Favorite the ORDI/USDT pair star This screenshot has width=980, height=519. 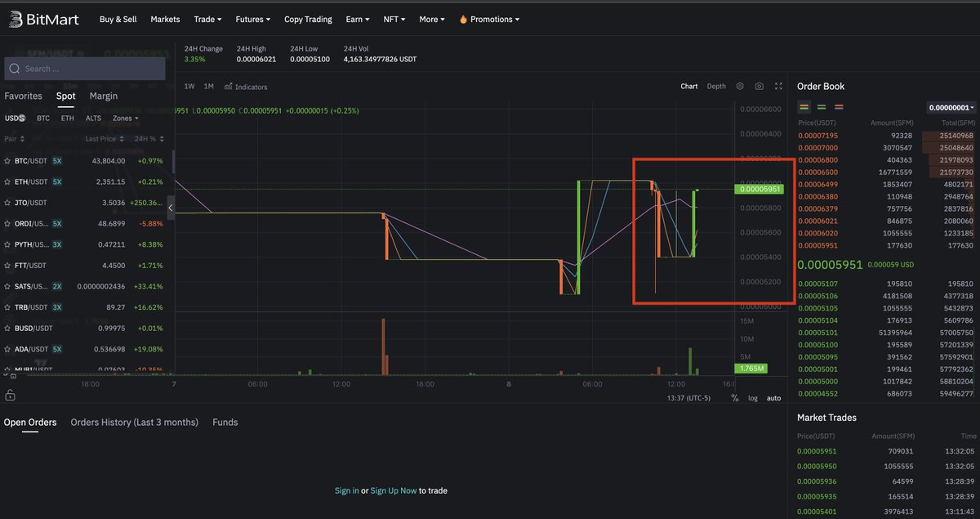[x=7, y=223]
